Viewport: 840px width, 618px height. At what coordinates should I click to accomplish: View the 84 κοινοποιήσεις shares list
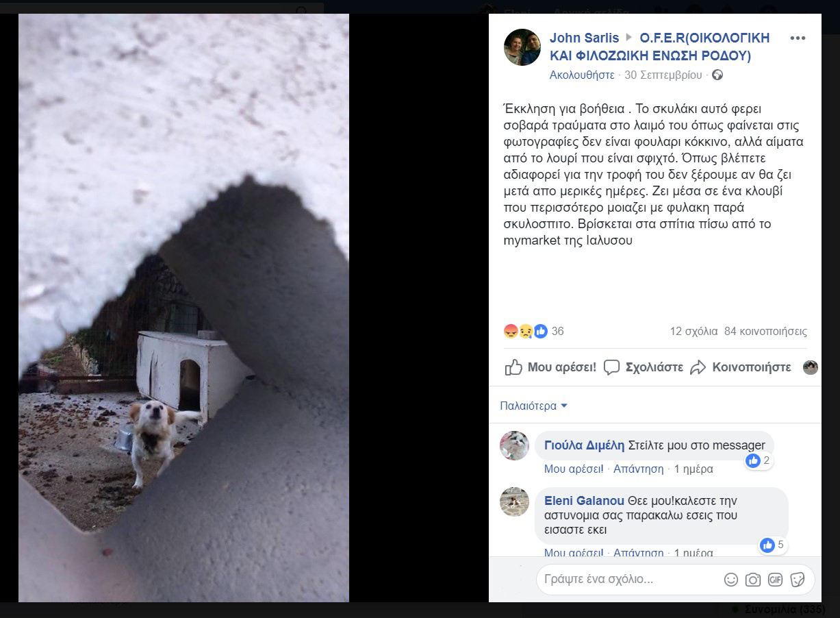765,332
